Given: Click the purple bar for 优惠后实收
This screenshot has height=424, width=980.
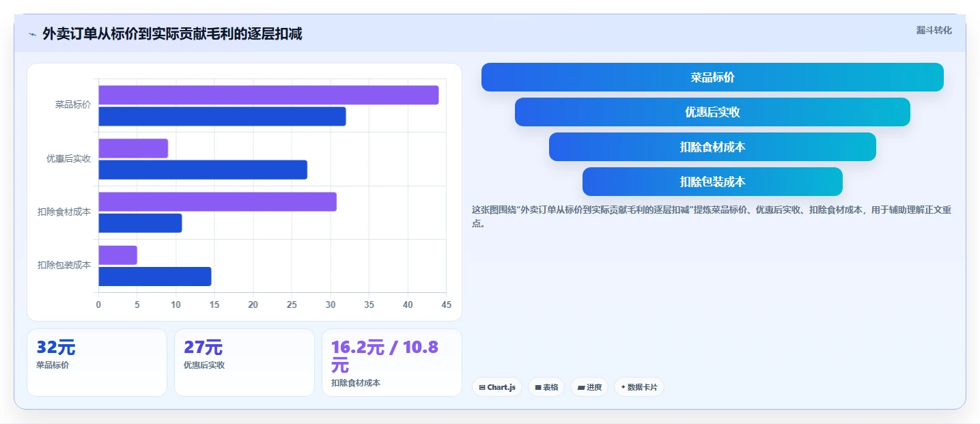Looking at the screenshot, I should pyautogui.click(x=133, y=148).
